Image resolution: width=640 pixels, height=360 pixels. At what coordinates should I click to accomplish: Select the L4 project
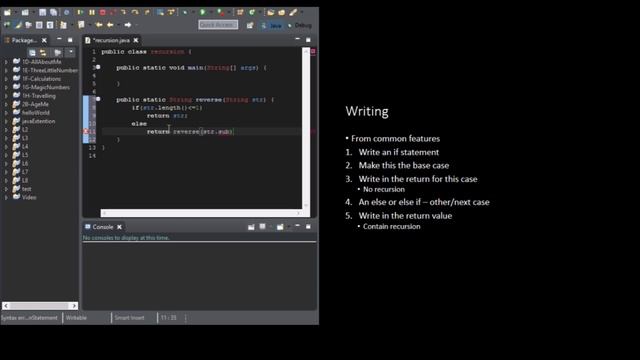coord(24,147)
